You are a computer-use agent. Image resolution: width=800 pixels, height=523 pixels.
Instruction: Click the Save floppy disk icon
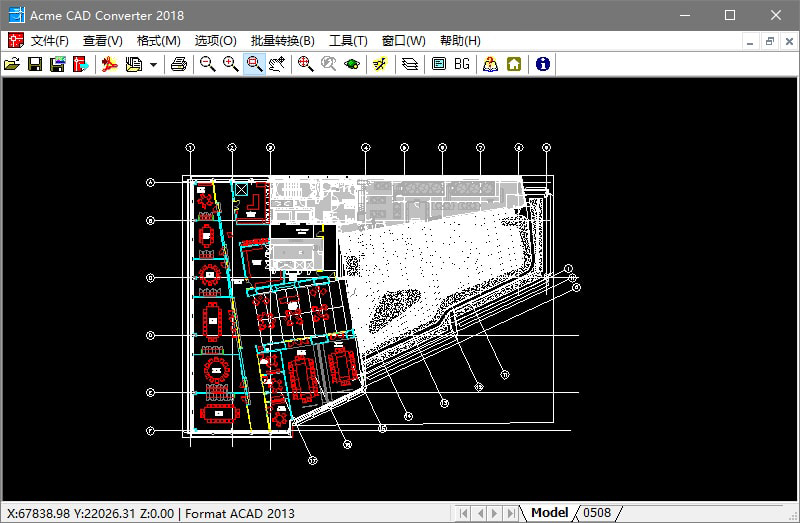click(35, 64)
